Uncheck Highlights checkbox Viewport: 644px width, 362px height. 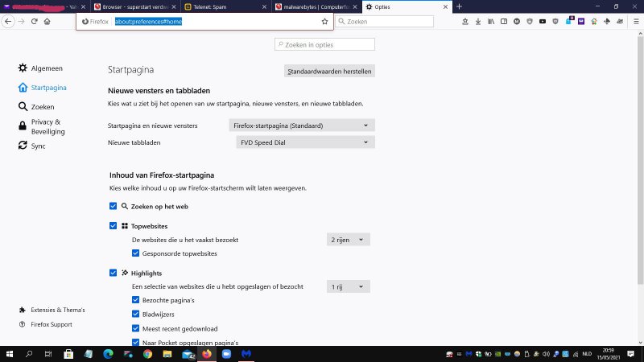(113, 273)
